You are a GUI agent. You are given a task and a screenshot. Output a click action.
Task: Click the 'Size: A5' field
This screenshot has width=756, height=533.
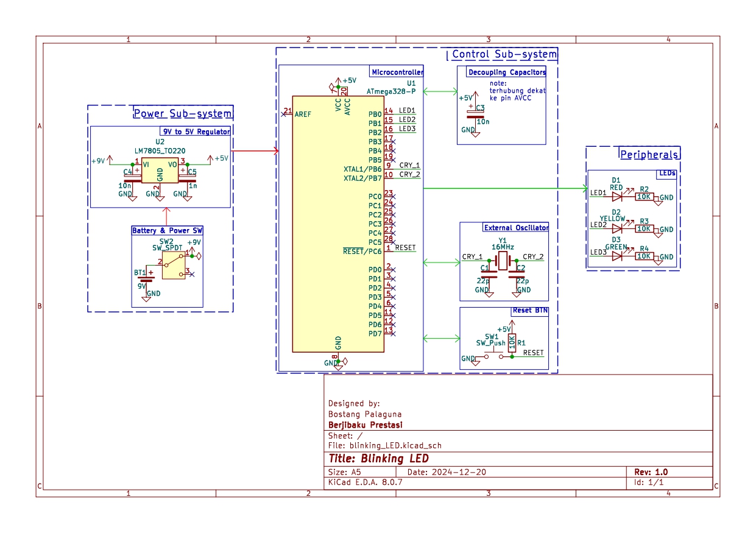345,472
